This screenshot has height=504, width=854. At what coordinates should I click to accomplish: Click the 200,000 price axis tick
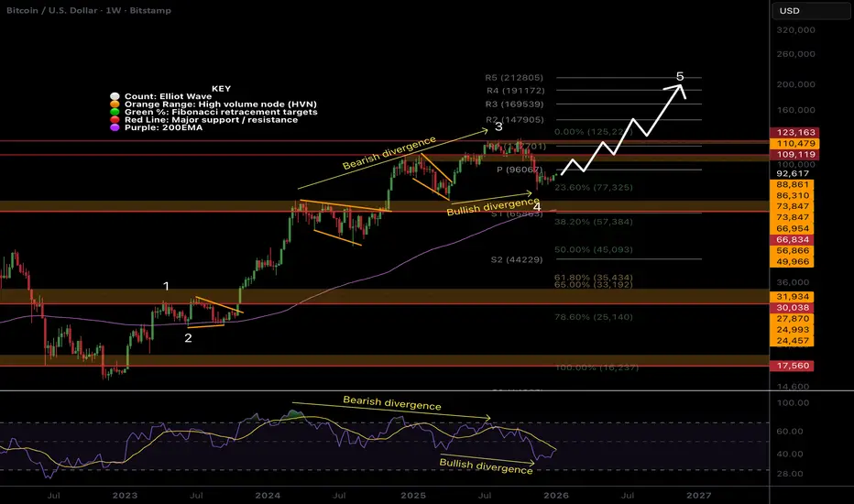795,84
